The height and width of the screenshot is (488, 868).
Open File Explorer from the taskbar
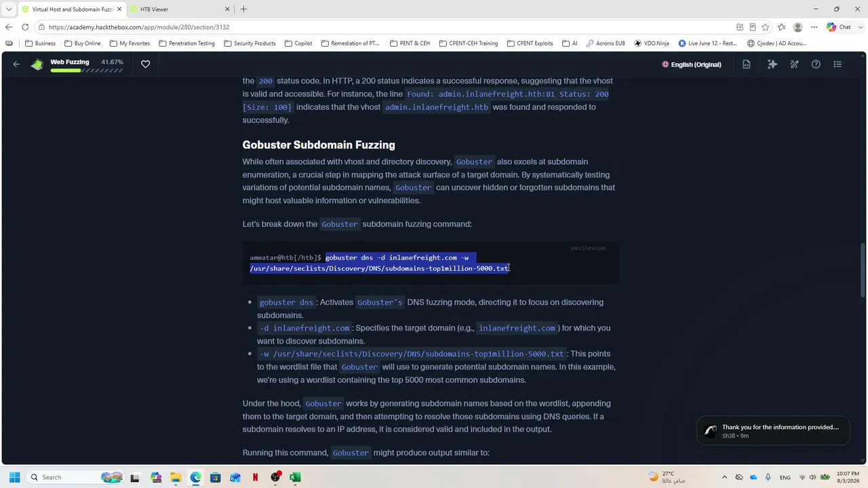(x=176, y=477)
